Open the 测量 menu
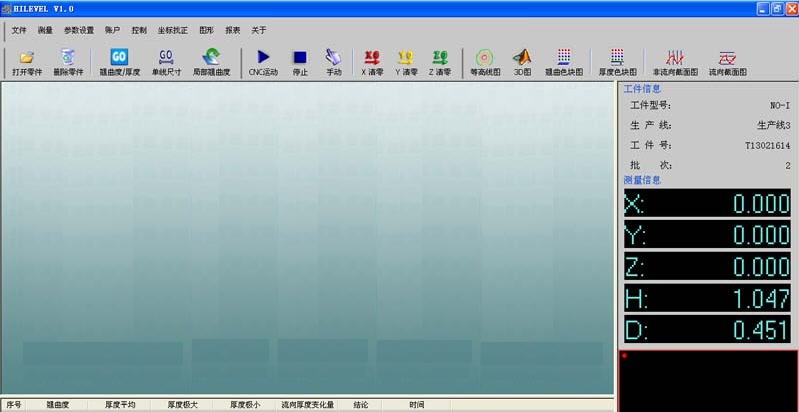 45,31
